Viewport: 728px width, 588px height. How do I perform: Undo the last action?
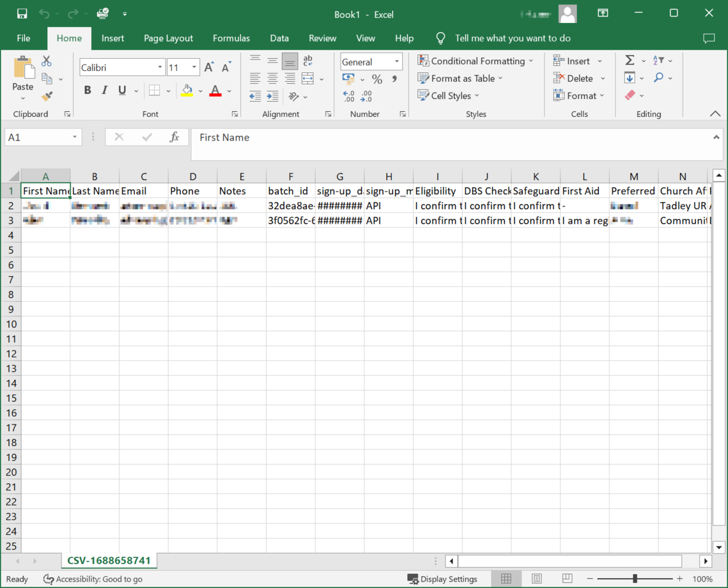pyautogui.click(x=44, y=14)
